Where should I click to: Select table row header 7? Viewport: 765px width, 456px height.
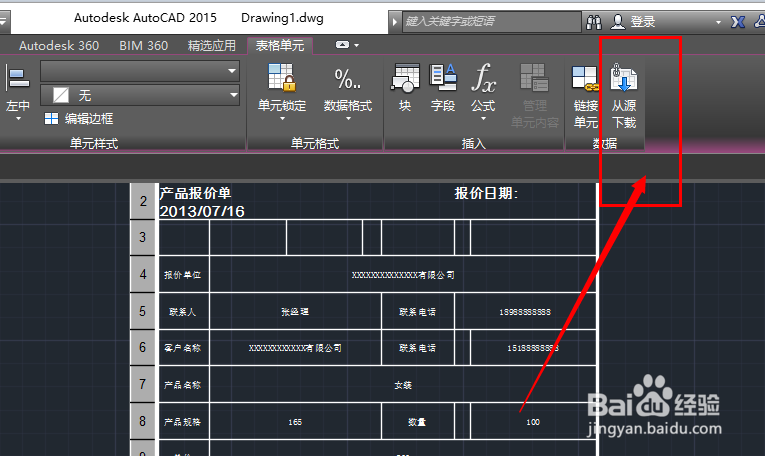[x=142, y=384]
